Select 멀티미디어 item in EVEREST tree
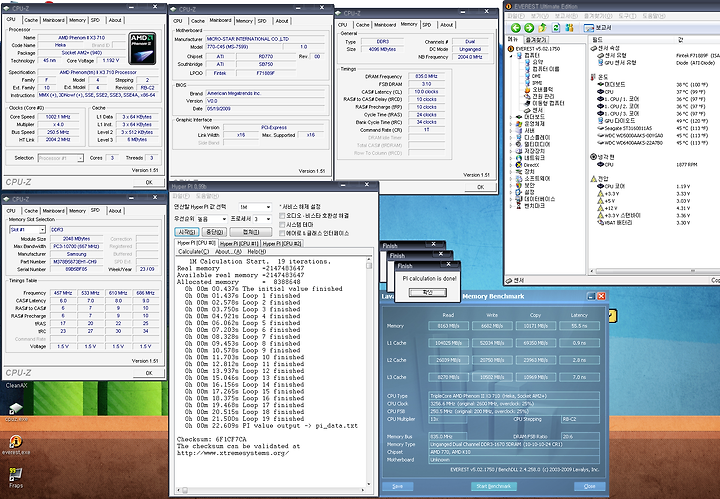 point(533,144)
